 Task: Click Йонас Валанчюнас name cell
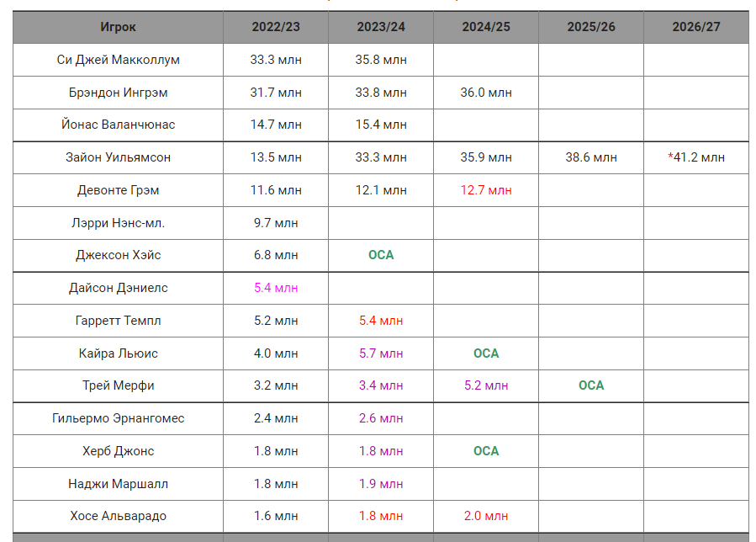118,125
